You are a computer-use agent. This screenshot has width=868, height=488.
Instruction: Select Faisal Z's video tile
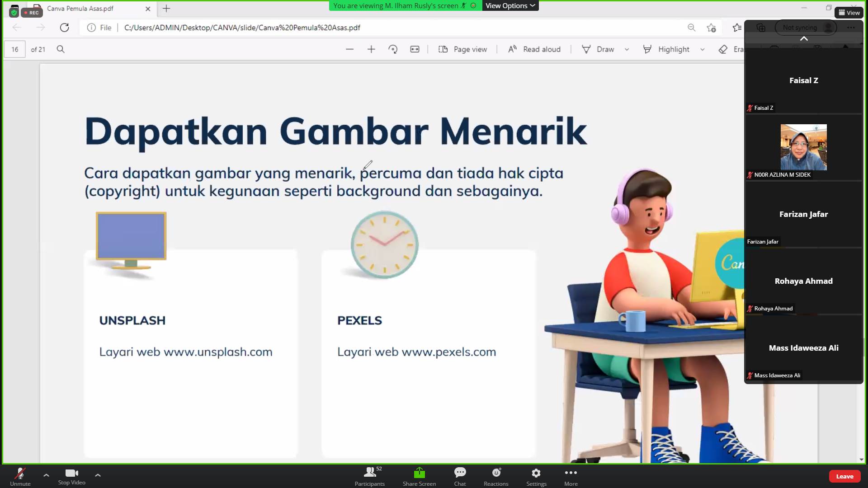click(804, 80)
